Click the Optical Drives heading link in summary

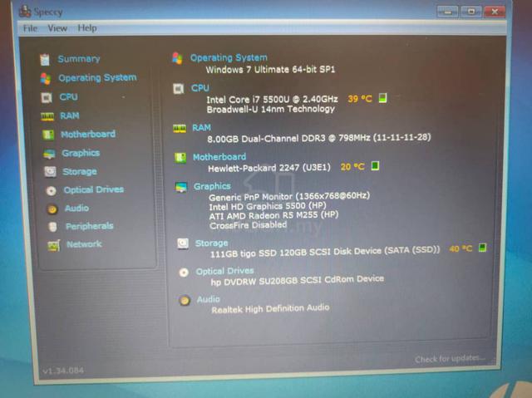[x=225, y=271]
